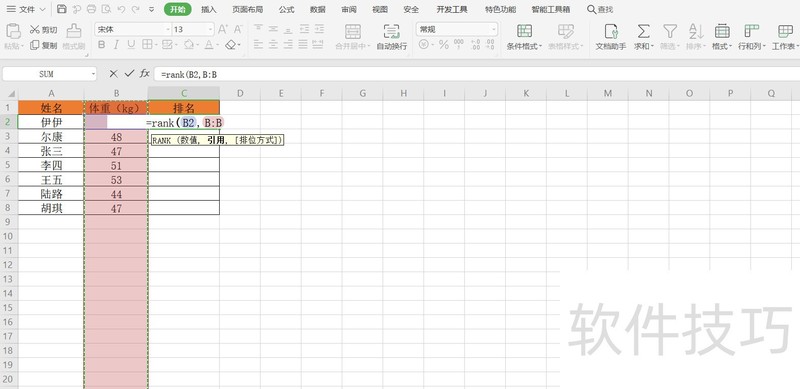Open the 文件 file menu
Image resolution: width=800 pixels, height=389 pixels.
tap(26, 9)
